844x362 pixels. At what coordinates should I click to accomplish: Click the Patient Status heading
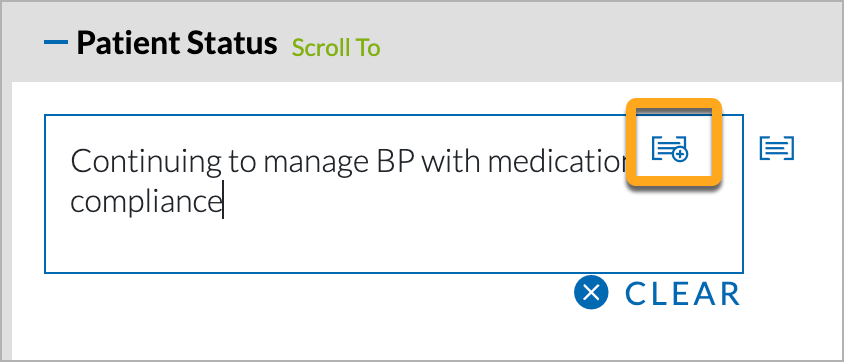pos(177,43)
